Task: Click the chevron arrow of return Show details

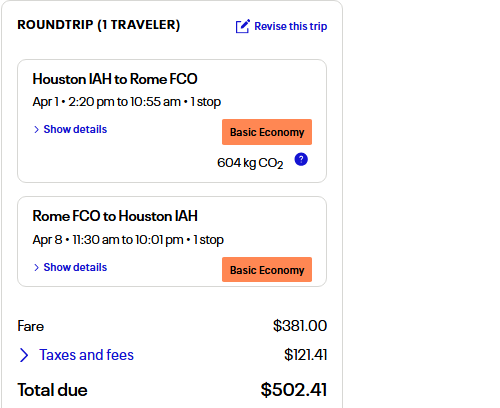Action: click(x=37, y=268)
